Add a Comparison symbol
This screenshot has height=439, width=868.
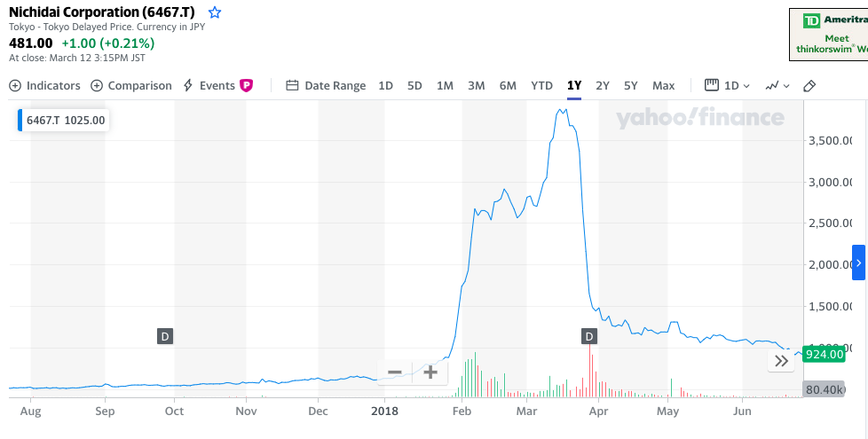131,86
